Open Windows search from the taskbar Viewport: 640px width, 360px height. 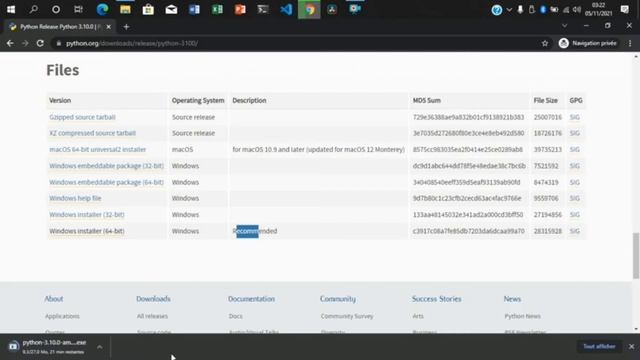(33, 9)
